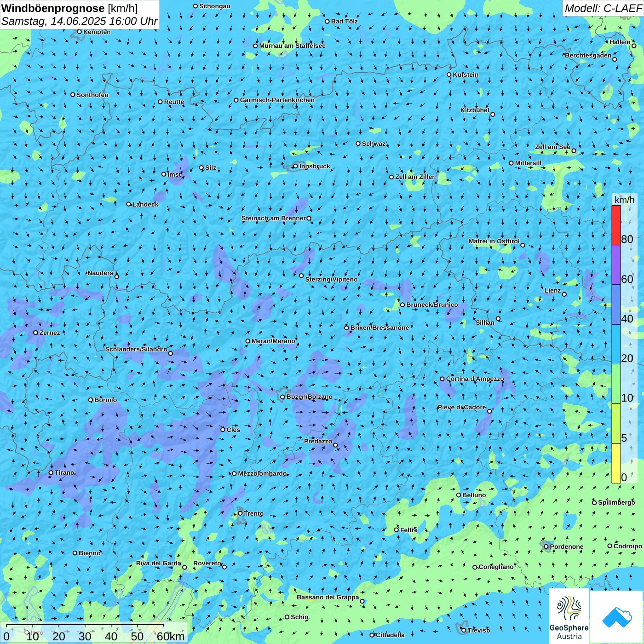The height and width of the screenshot is (644, 644).
Task: Click the 'Kufstein' label
Action: tap(466, 75)
